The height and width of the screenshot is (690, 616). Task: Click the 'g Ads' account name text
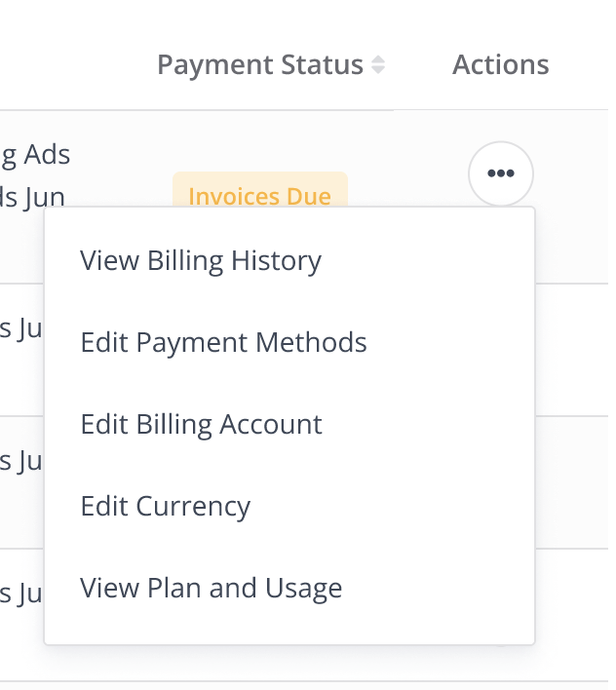point(35,155)
